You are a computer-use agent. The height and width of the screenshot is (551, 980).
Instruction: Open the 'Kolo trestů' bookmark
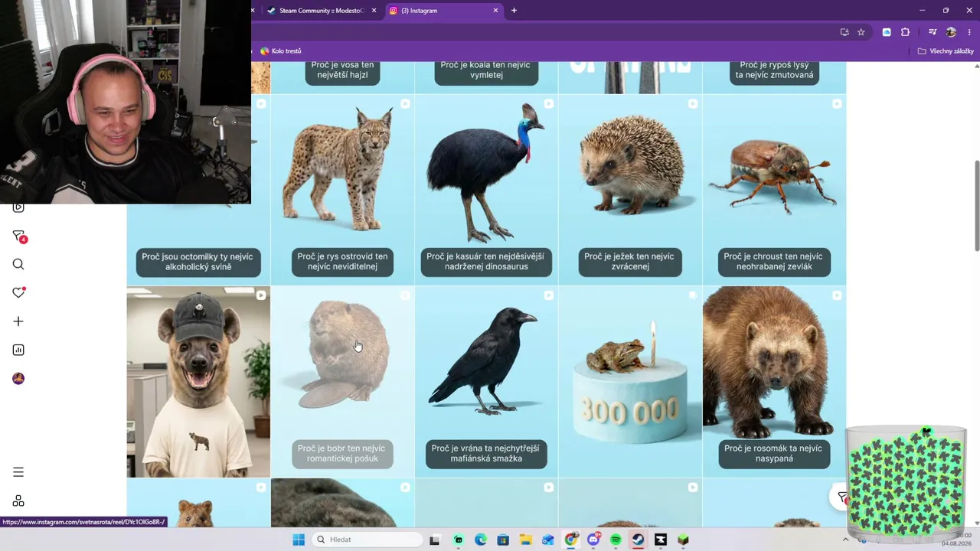(x=281, y=51)
